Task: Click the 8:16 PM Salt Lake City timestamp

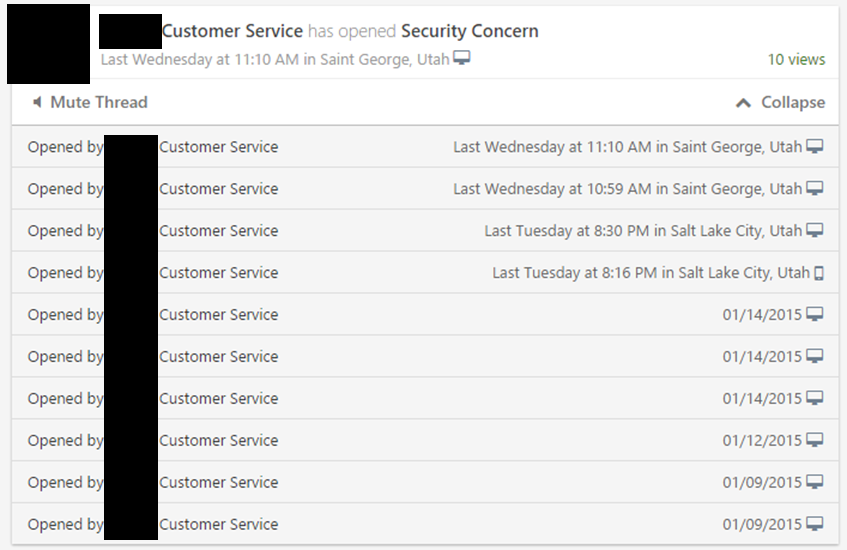Action: pyautogui.click(x=650, y=273)
